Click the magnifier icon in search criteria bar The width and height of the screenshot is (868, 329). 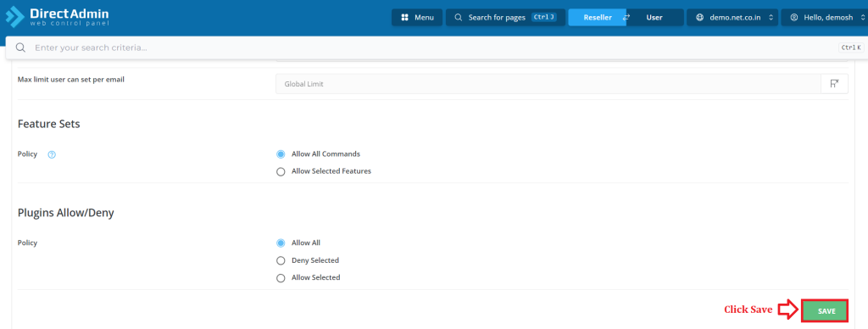pyautogui.click(x=20, y=47)
